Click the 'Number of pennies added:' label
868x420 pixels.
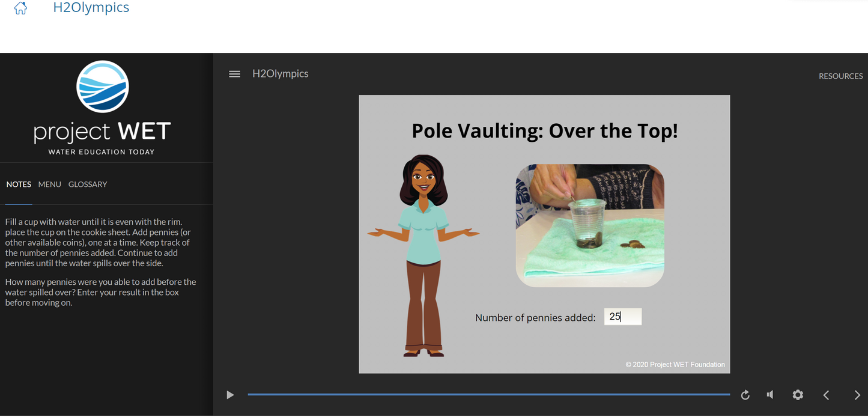coord(535,317)
